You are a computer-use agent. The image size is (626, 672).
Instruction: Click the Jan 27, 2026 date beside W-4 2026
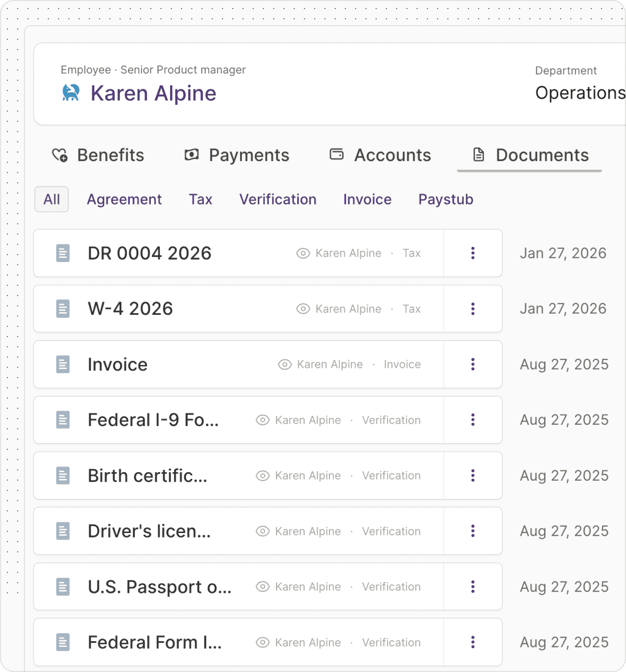pyautogui.click(x=563, y=309)
